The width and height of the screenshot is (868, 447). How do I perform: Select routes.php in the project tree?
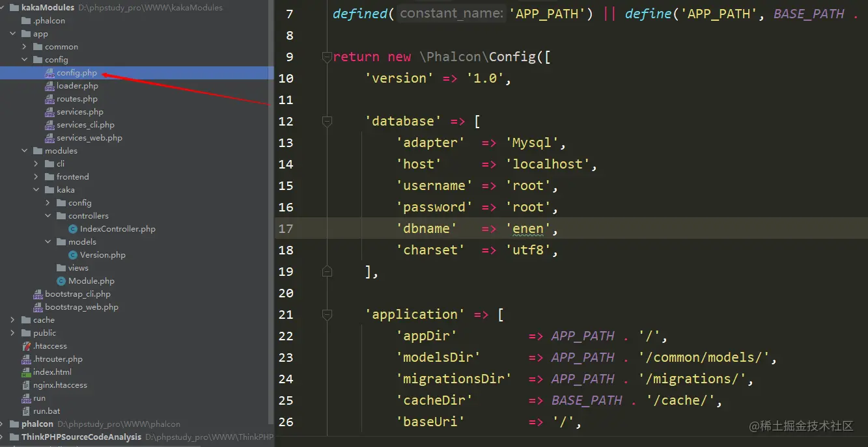coord(137,99)
